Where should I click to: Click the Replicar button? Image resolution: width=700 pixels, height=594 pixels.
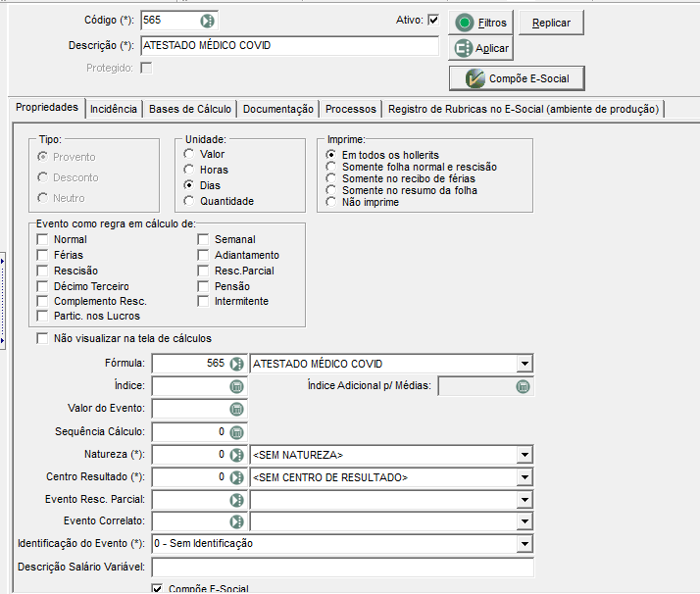tap(551, 23)
